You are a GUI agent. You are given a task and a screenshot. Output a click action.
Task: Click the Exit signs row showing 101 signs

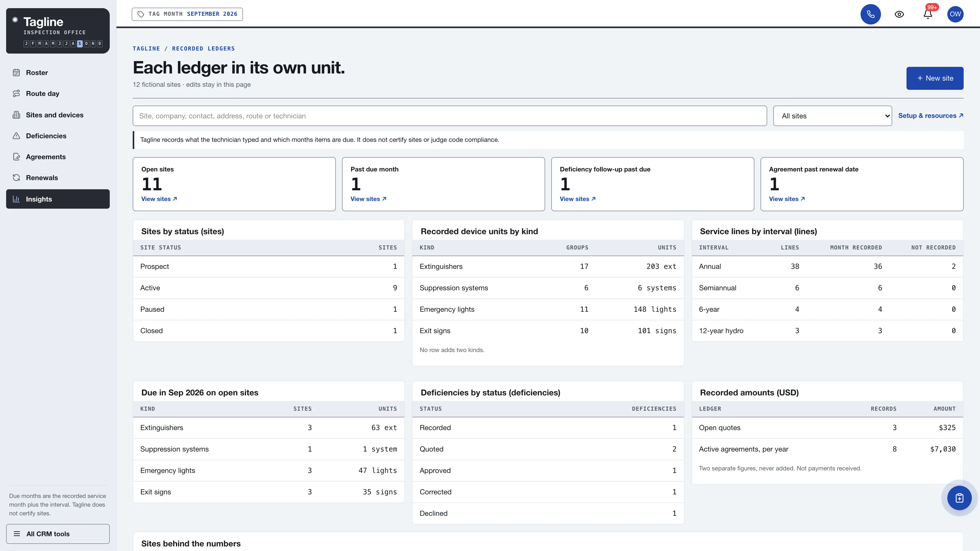[x=548, y=331]
